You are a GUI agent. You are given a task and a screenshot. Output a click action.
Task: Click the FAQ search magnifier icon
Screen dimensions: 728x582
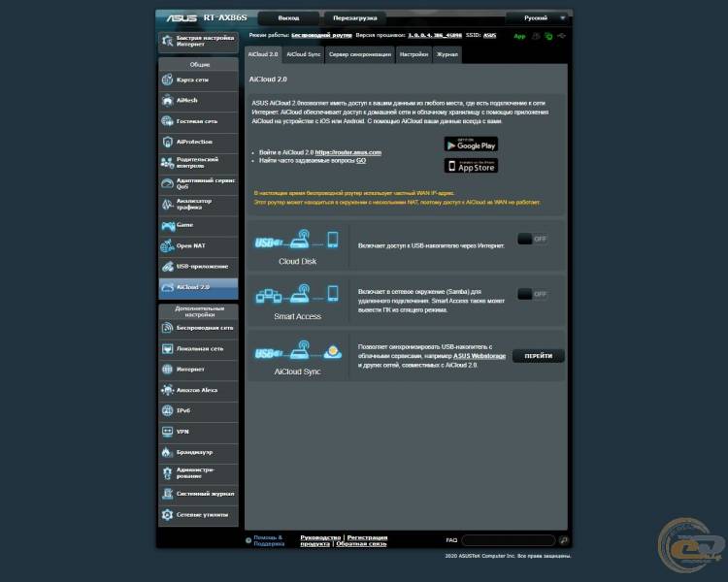click(563, 540)
